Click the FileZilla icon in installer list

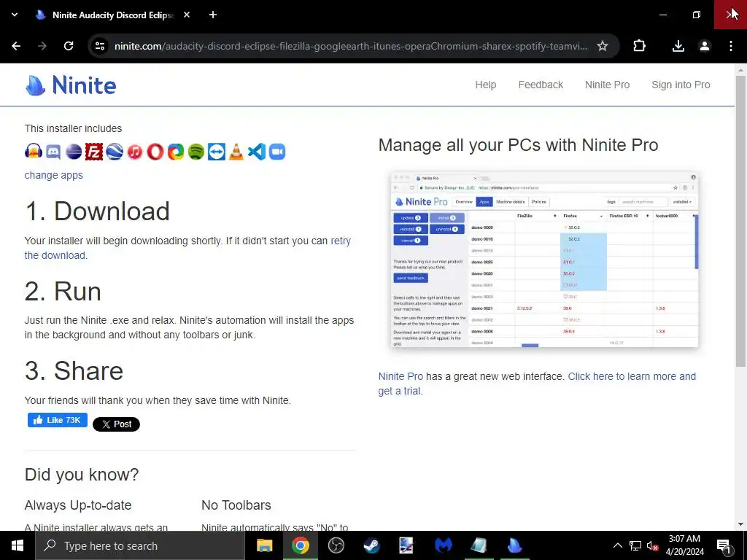click(94, 152)
